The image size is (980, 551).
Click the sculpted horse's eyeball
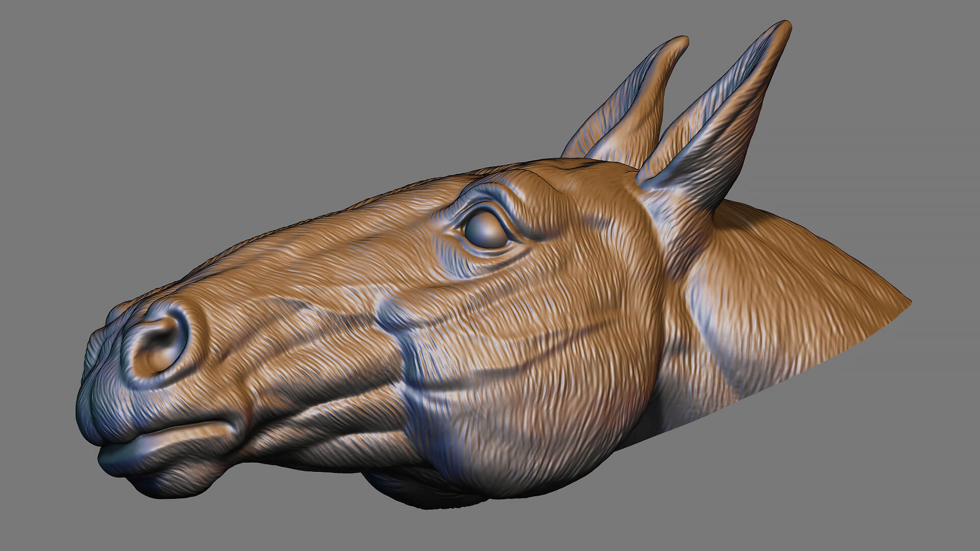(485, 231)
